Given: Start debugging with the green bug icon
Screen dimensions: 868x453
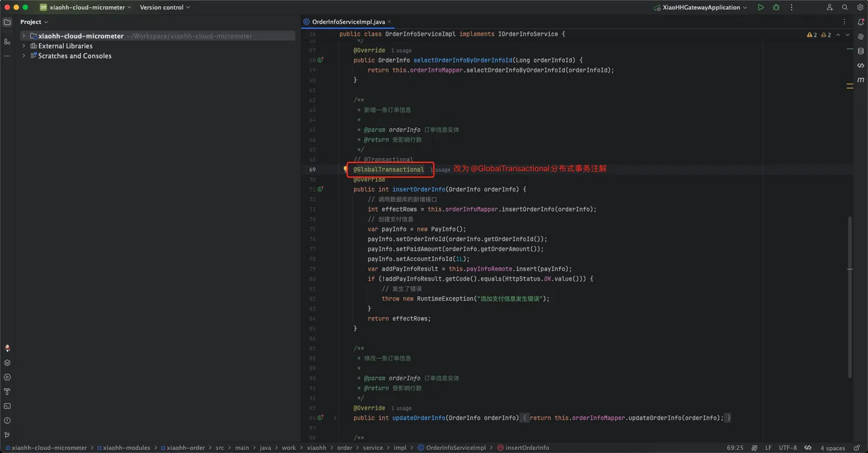Looking at the screenshot, I should tap(776, 7).
